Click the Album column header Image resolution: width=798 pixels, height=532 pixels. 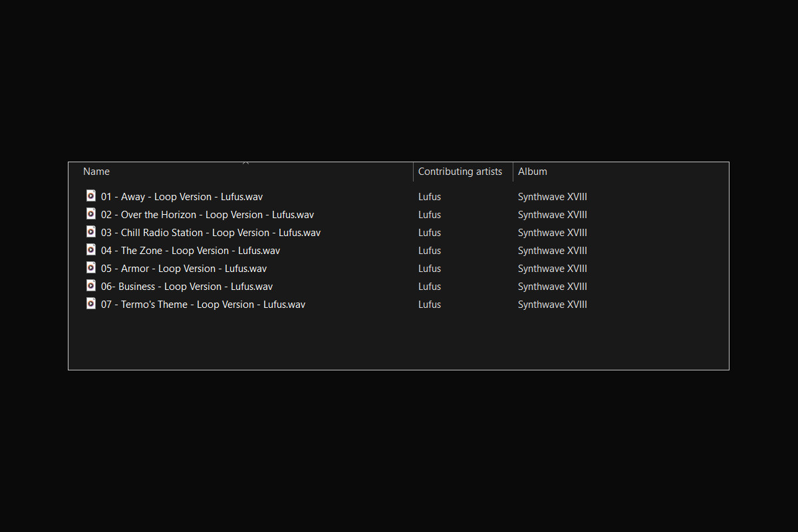[x=533, y=172]
